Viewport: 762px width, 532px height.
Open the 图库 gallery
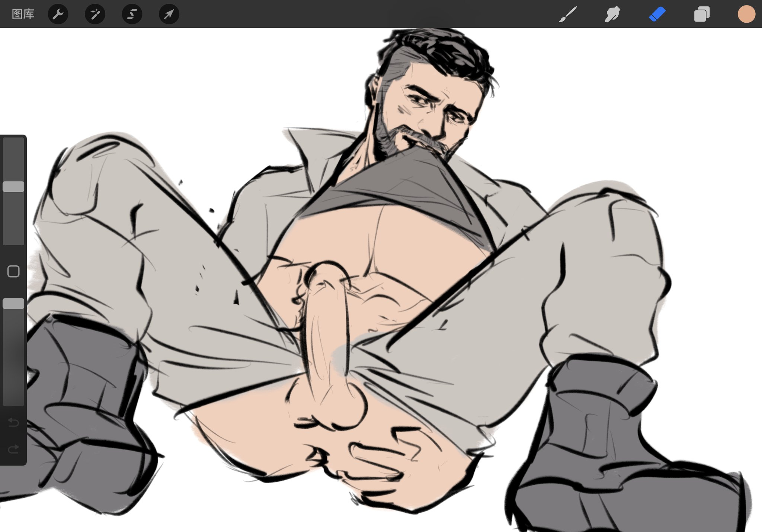click(x=23, y=14)
